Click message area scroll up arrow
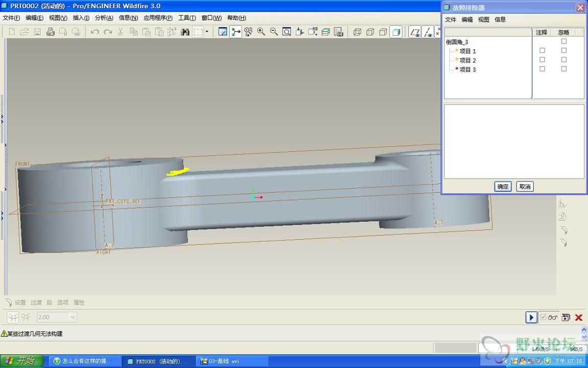The width and height of the screenshot is (588, 368). click(x=584, y=329)
